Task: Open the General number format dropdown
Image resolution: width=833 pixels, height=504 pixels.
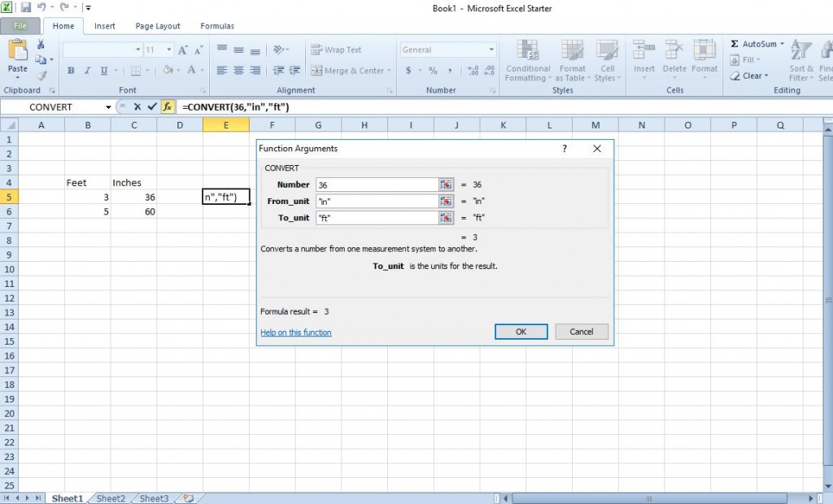Action: 491,50
